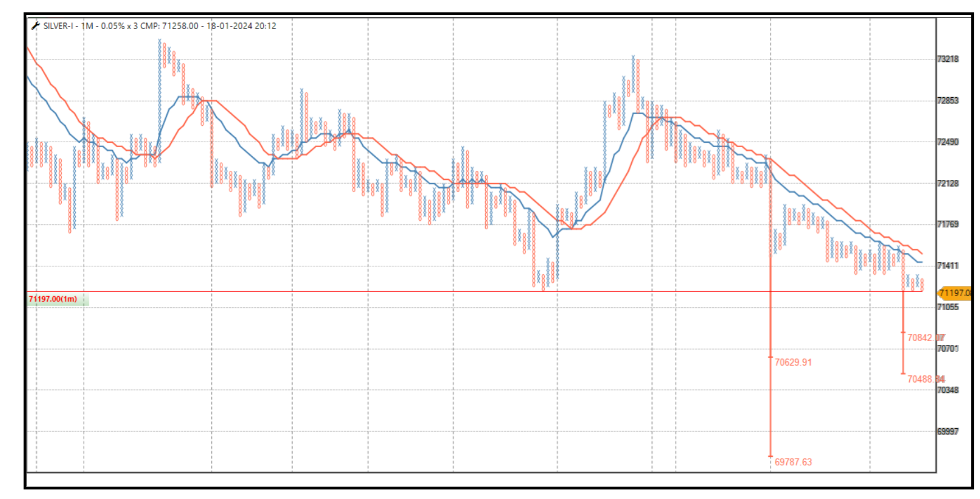Open the wrench settings icon beside SILVER-I title
Viewport: 980px width, 499px height.
pos(35,26)
